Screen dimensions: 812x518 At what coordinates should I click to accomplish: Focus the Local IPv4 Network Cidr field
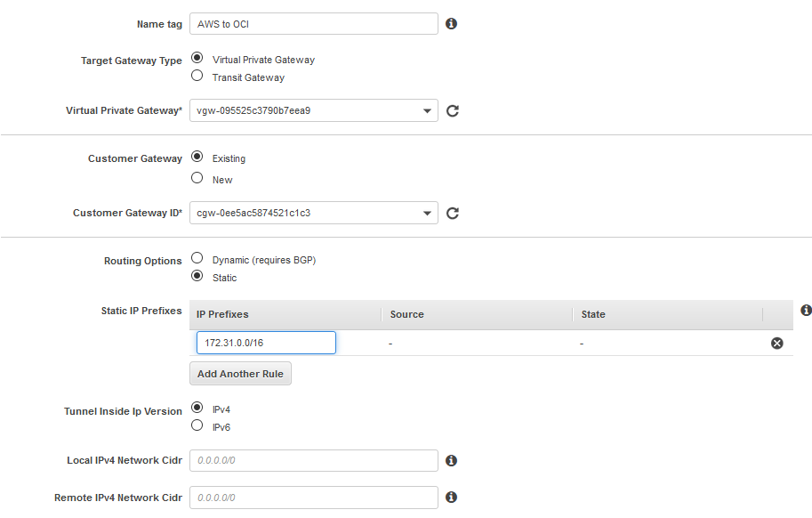[x=314, y=461]
